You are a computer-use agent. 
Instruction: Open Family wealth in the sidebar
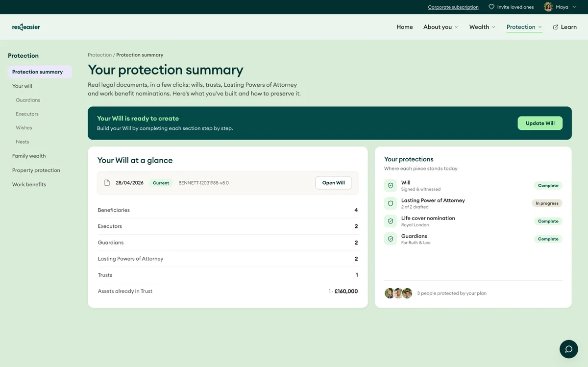click(29, 156)
